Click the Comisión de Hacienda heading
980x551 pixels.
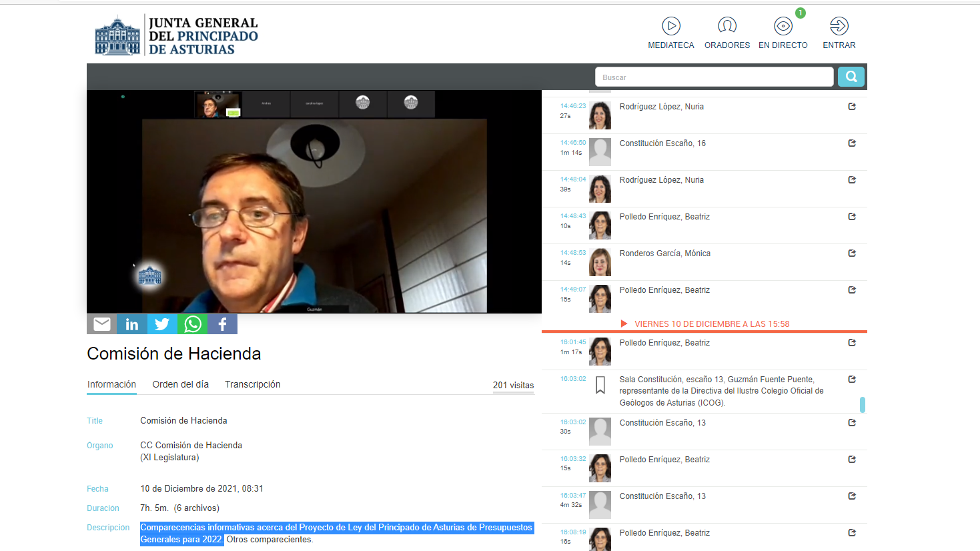tap(174, 354)
